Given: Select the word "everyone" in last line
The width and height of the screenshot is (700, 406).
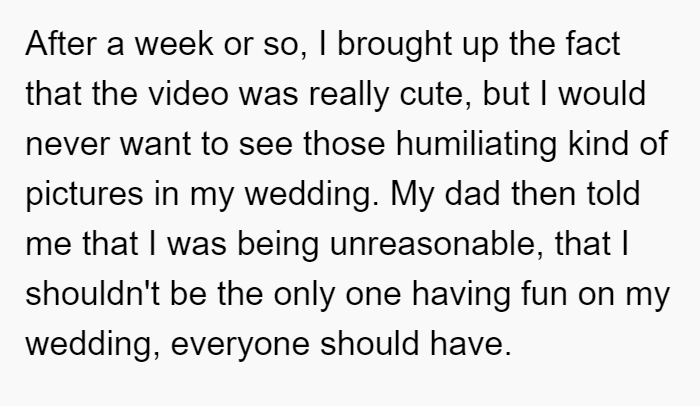Looking at the screenshot, I should pyautogui.click(x=240, y=345).
